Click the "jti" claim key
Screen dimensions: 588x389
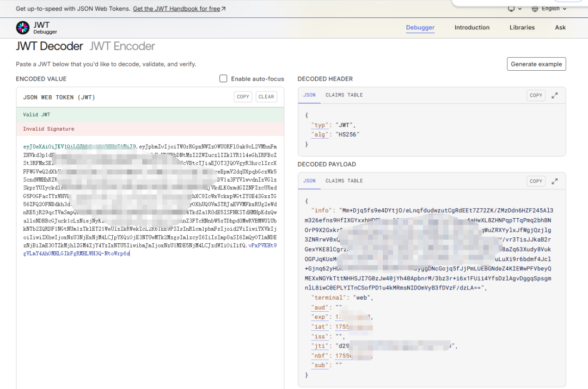point(320,346)
